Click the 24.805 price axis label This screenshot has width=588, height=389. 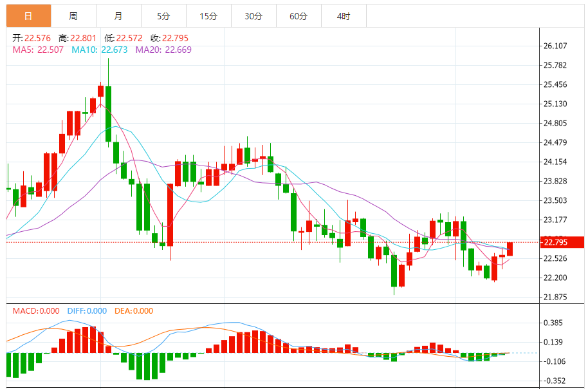tap(555, 123)
